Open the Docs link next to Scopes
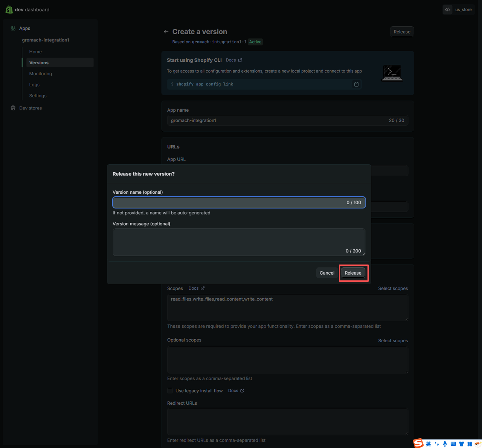Screen dimensions: 482x448 coord(196,288)
